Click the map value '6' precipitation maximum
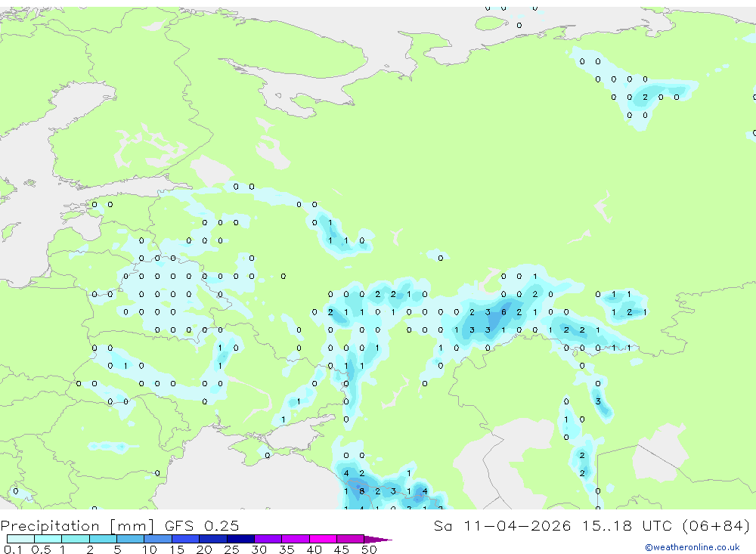This screenshot has height=554, width=756. (503, 312)
